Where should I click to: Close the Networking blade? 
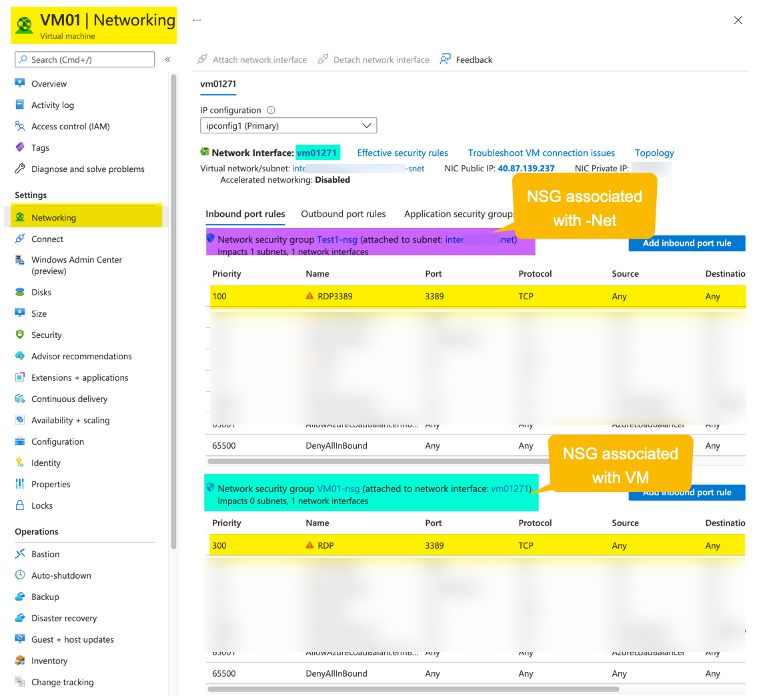738,20
